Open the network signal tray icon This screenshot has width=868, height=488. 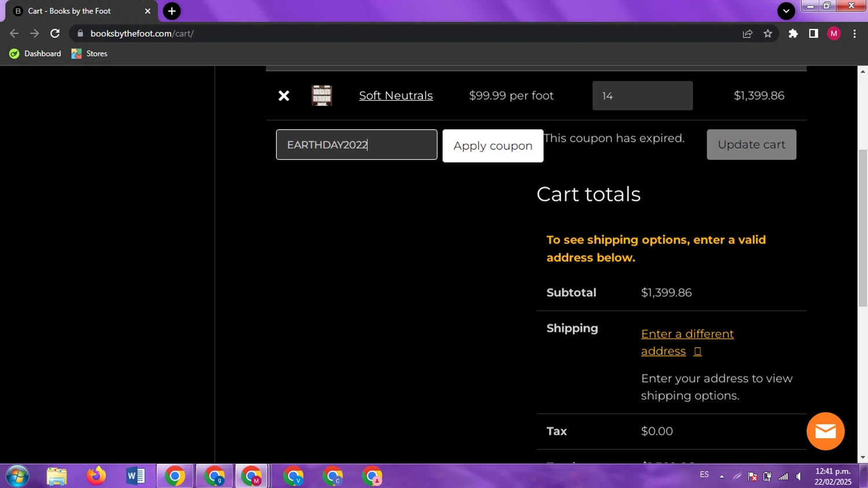point(783,476)
